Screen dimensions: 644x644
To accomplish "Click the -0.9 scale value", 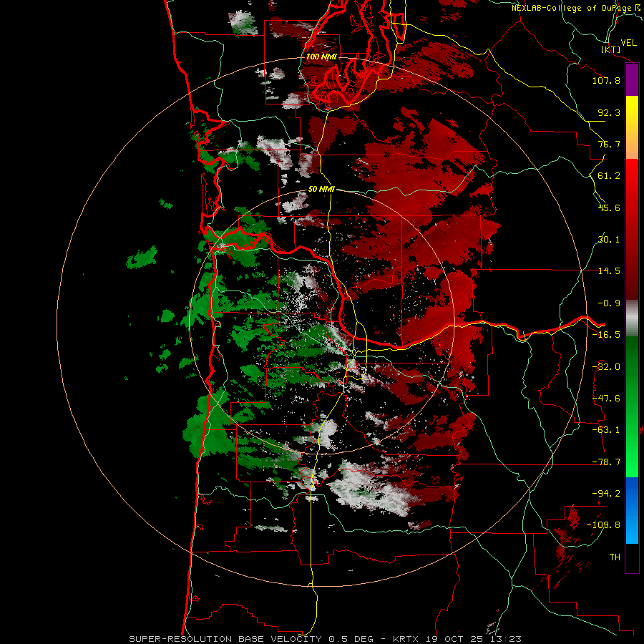I will click(x=609, y=303).
